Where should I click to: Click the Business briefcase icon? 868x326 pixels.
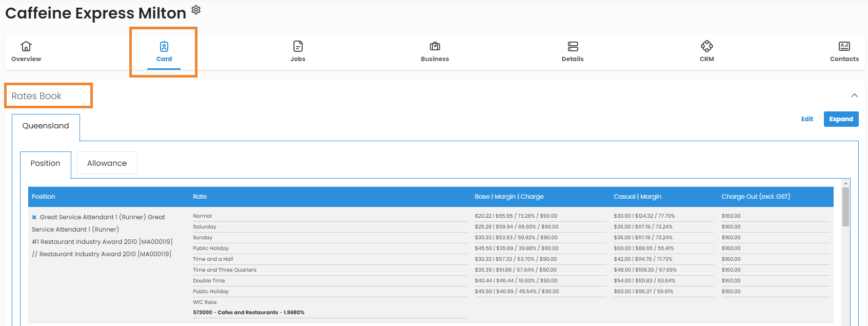point(435,46)
